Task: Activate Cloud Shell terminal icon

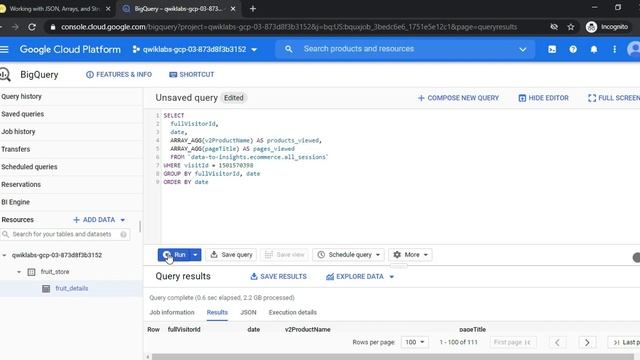Action: pyautogui.click(x=552, y=49)
